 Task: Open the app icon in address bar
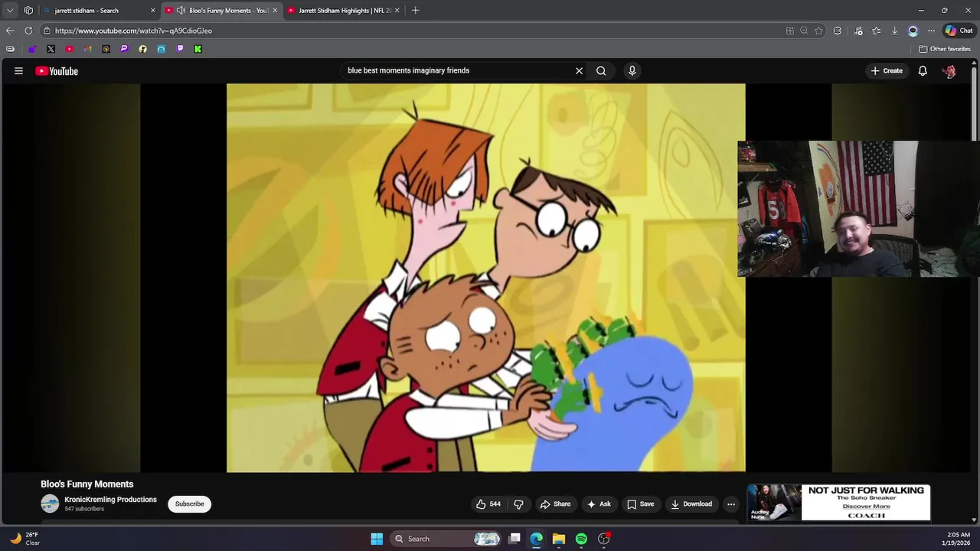point(789,31)
